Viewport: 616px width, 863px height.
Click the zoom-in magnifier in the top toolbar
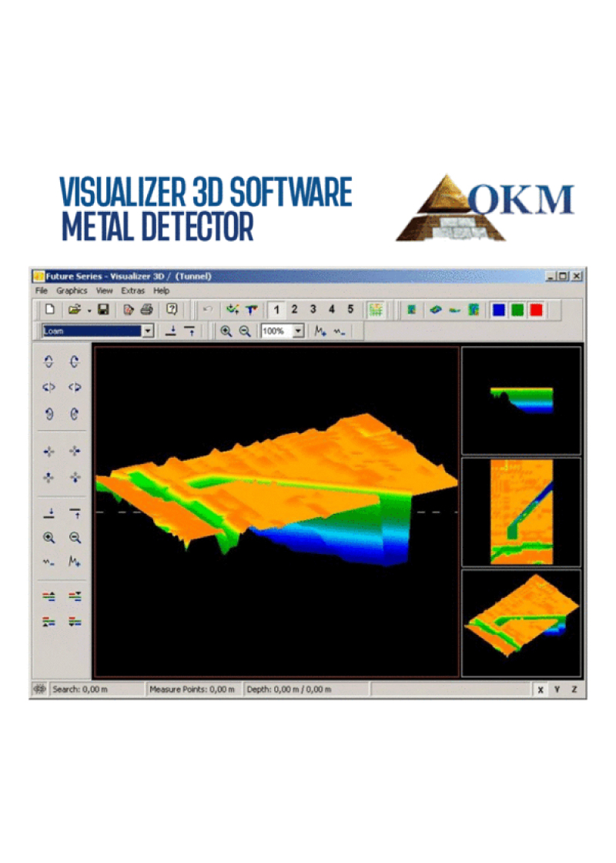pos(226,331)
